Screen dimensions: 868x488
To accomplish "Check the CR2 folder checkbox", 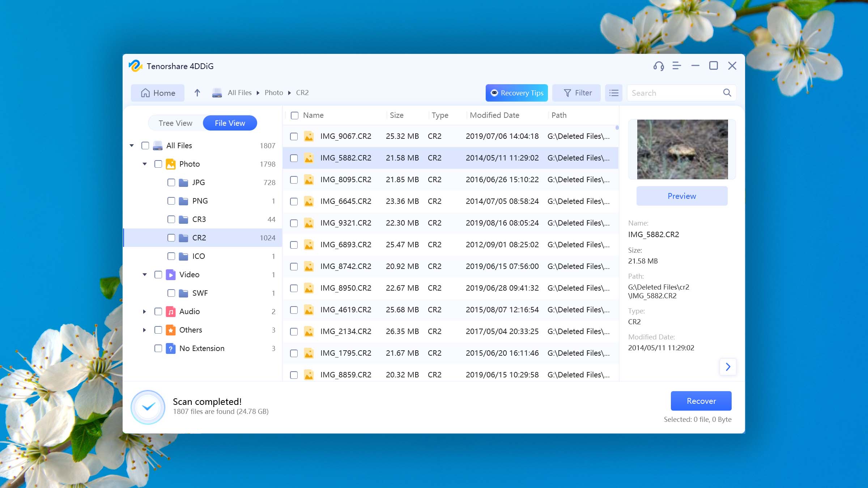I will point(171,238).
